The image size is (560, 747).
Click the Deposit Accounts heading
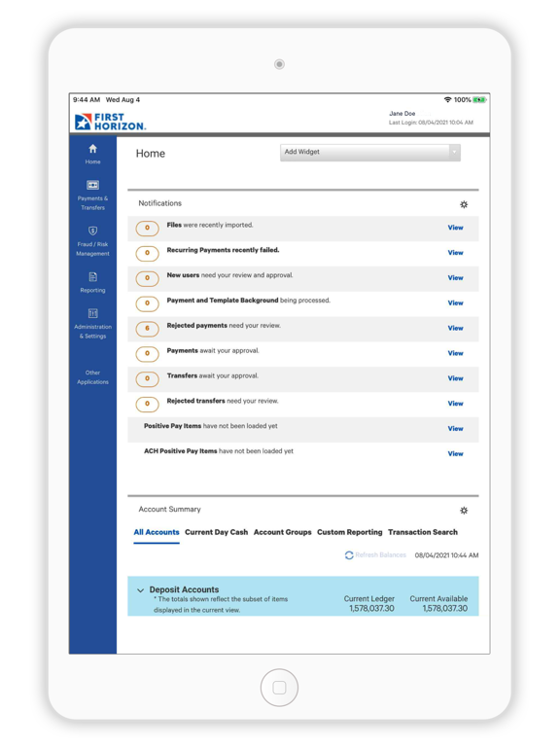tap(184, 589)
